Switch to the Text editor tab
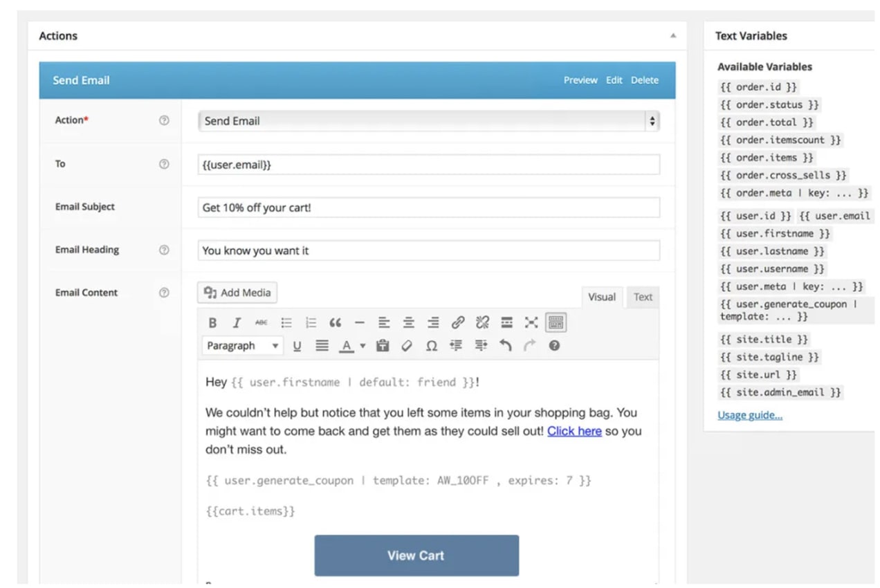The height and width of the screenshot is (588, 880). coord(643,297)
